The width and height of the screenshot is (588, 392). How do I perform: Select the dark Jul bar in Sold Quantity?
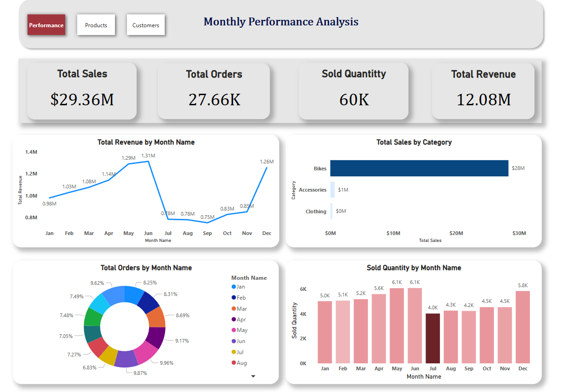pyautogui.click(x=432, y=338)
